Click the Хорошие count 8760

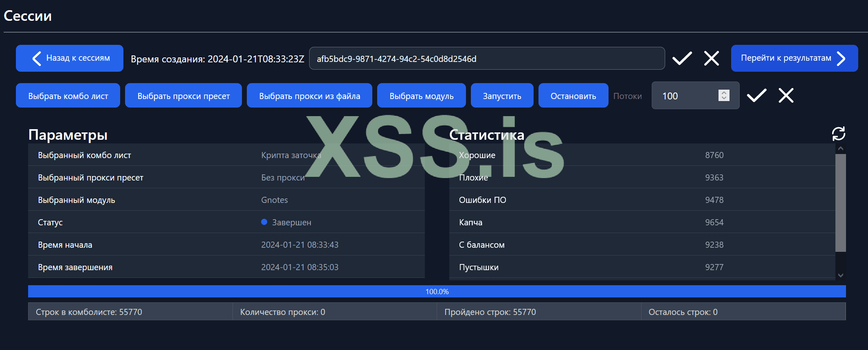[x=714, y=155]
